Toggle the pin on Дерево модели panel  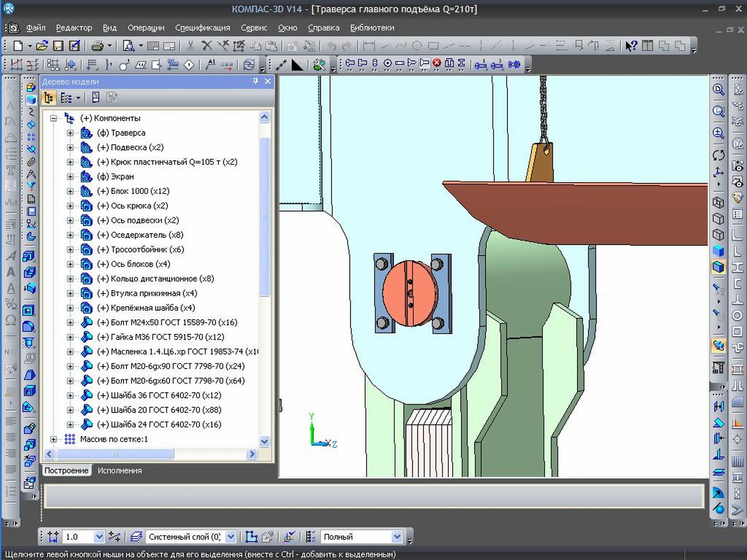(255, 81)
